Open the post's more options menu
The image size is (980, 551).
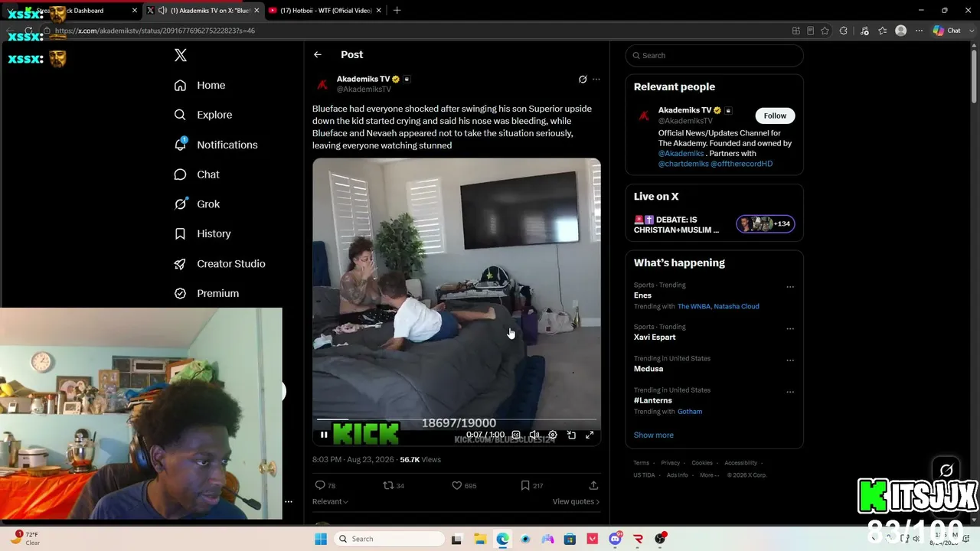596,79
